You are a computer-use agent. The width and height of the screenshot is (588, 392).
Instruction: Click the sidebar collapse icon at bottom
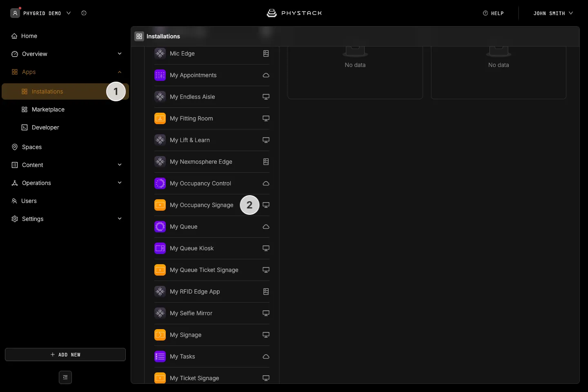(x=65, y=377)
